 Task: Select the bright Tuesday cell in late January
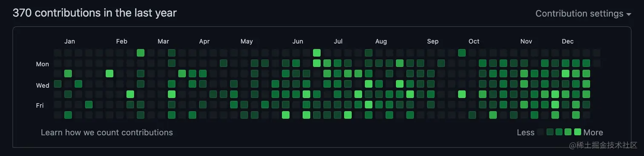click(x=109, y=74)
